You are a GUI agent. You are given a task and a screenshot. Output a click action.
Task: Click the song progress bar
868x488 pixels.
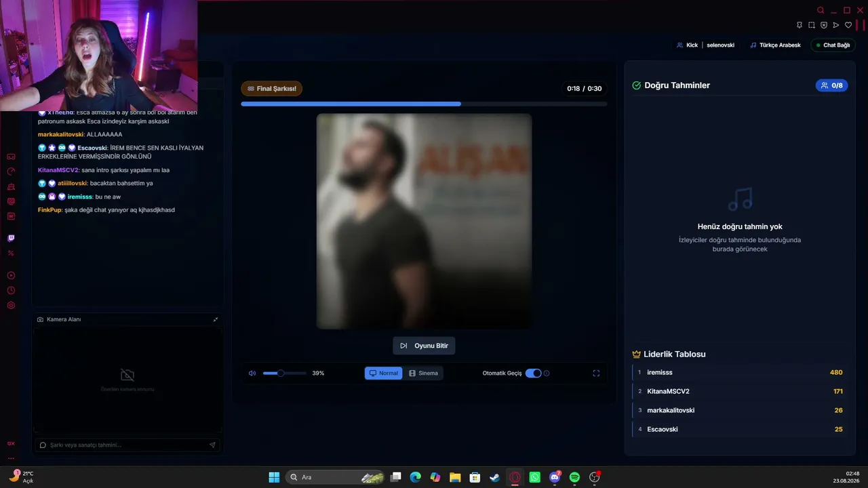(x=424, y=104)
